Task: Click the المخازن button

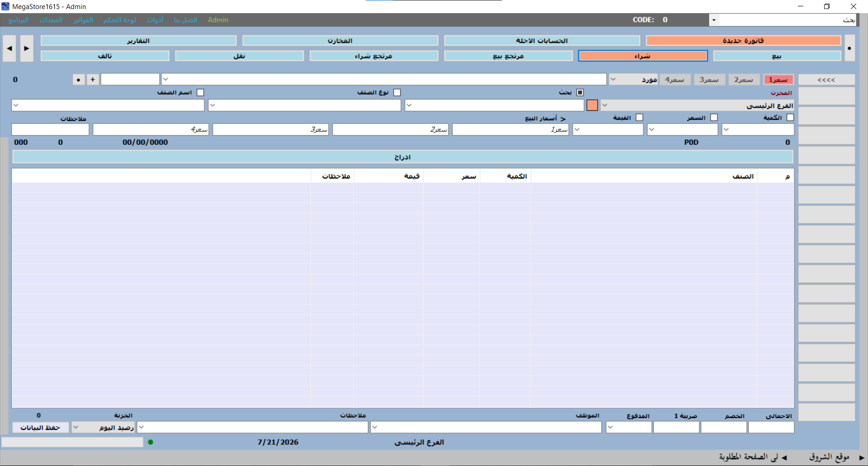Action: [340, 41]
